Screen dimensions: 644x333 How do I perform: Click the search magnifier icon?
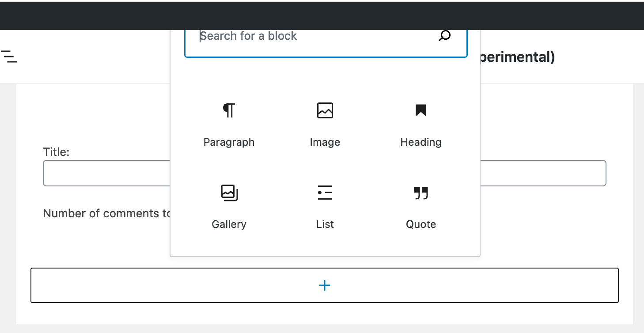[x=445, y=36]
